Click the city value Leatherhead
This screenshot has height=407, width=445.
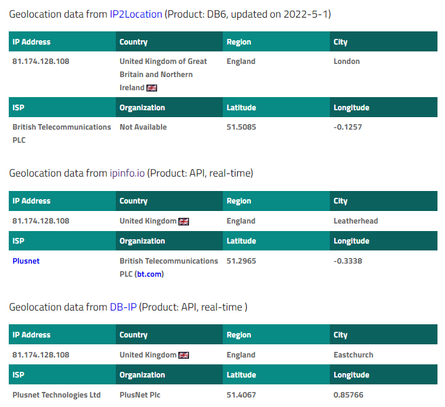pos(356,221)
